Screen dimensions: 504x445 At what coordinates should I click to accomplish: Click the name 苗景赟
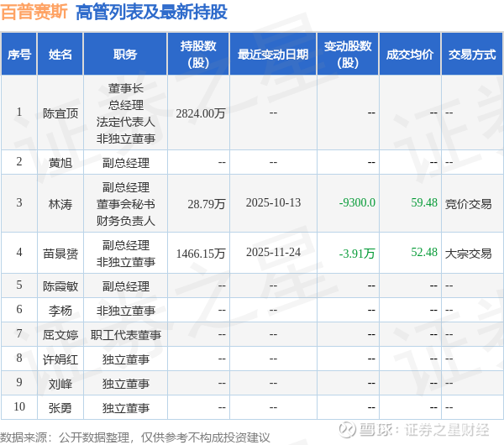coord(60,254)
